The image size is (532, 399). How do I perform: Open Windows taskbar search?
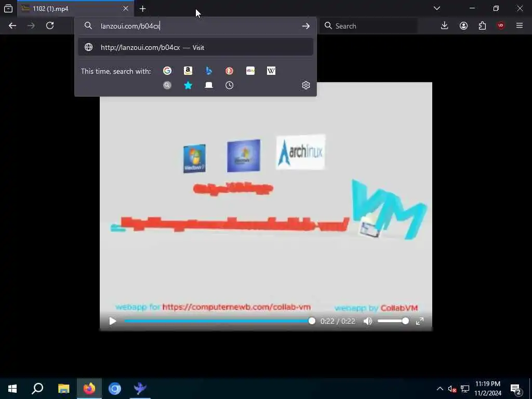pos(37,389)
